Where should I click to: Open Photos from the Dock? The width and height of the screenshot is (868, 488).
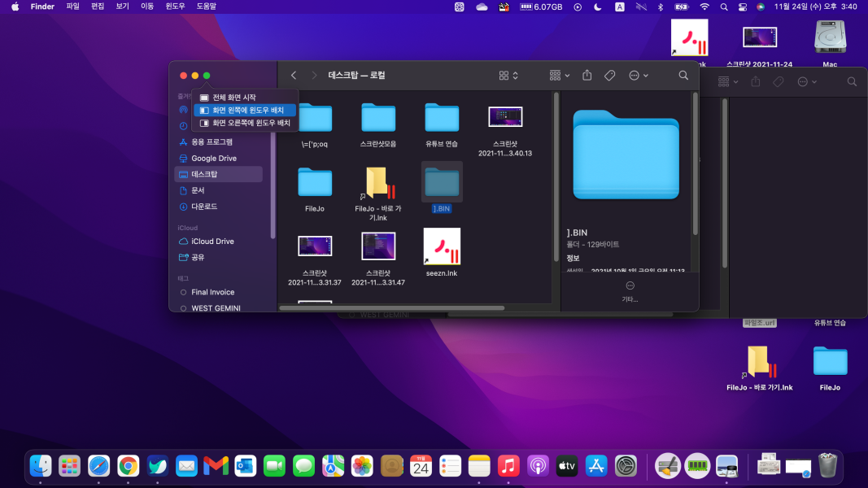click(362, 466)
